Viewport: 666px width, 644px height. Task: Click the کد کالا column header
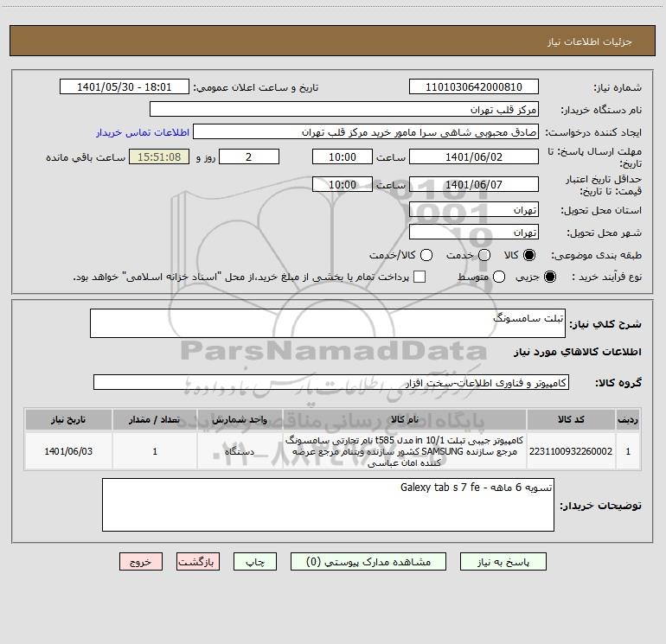point(571,419)
